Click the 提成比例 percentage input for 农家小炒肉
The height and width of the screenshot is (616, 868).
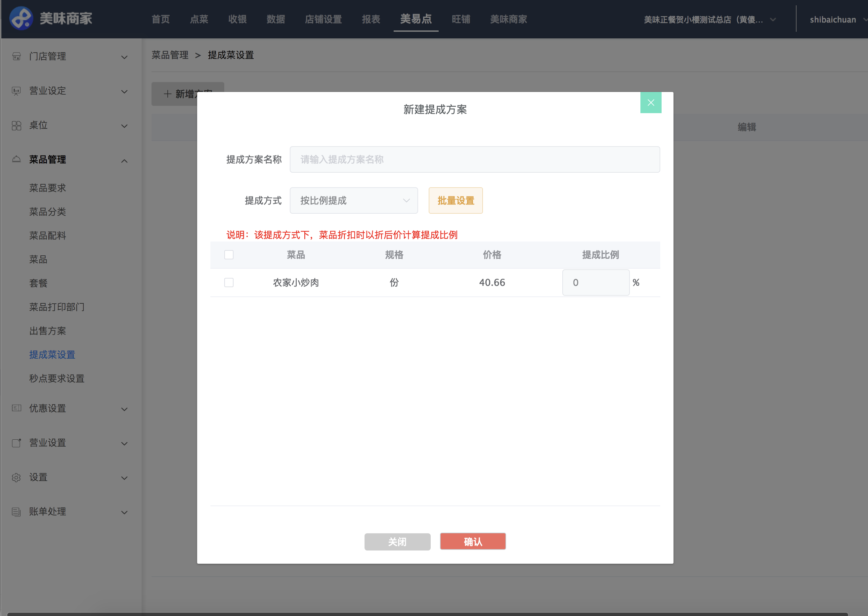[595, 283]
